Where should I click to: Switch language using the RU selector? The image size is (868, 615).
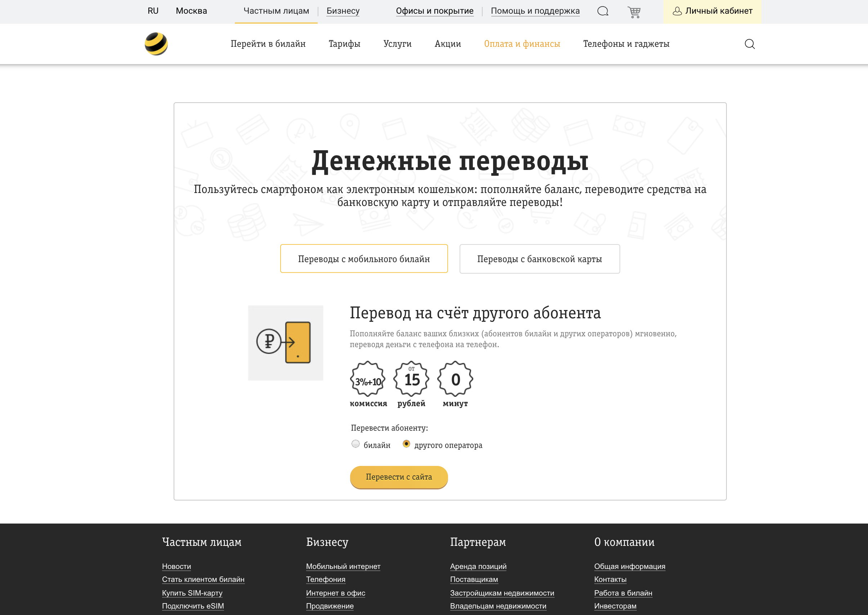153,11
